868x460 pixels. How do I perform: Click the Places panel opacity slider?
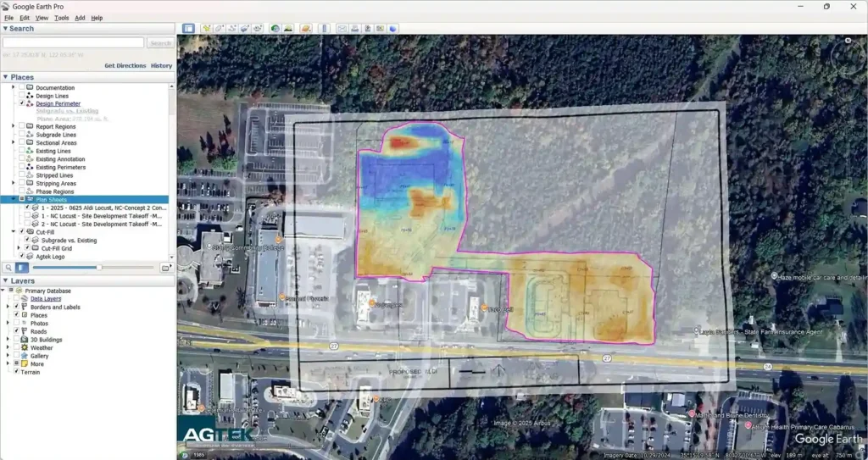pos(99,268)
